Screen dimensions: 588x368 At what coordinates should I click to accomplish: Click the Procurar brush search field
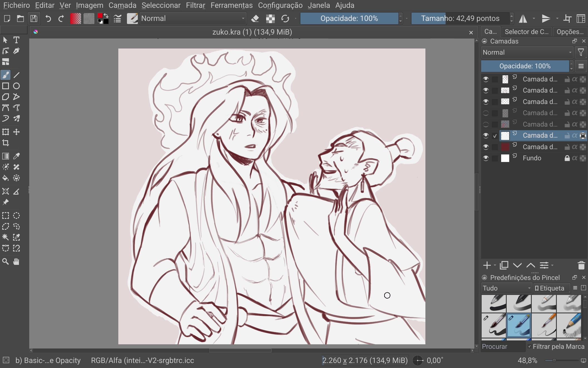[503, 347]
